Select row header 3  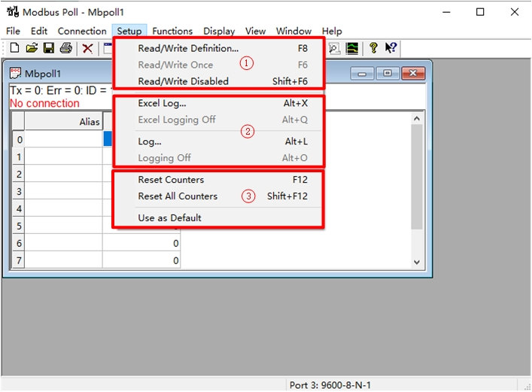pyautogui.click(x=19, y=191)
